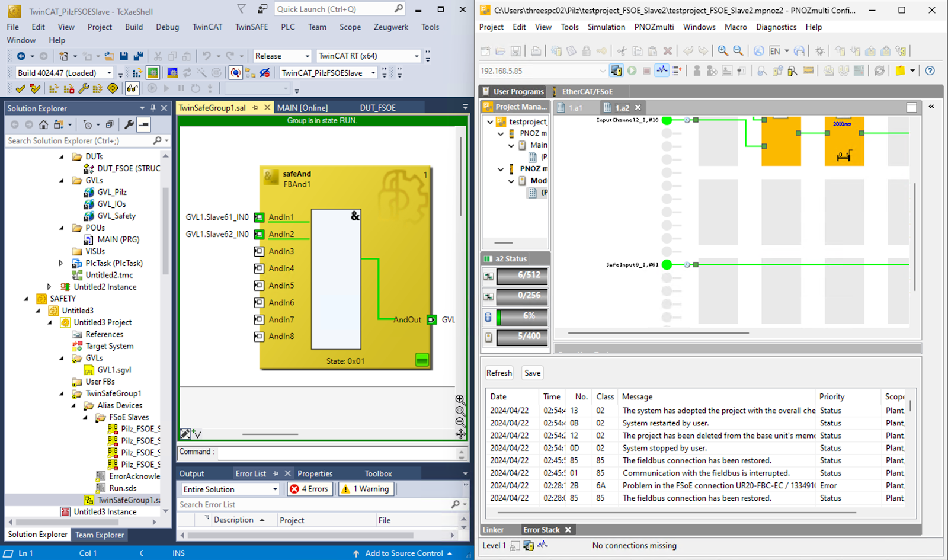The image size is (948, 560).
Task: Open the TwinSAFE menu
Action: 251,27
